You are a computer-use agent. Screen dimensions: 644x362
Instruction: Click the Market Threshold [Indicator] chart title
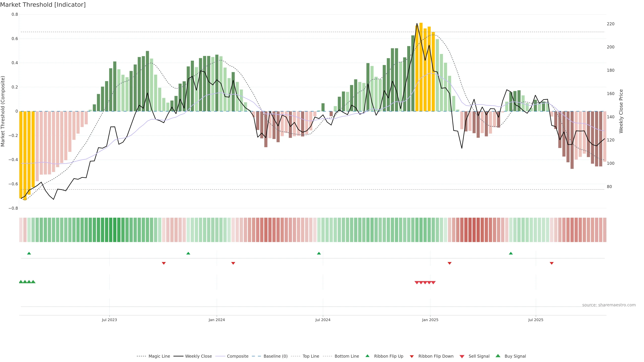(x=43, y=5)
